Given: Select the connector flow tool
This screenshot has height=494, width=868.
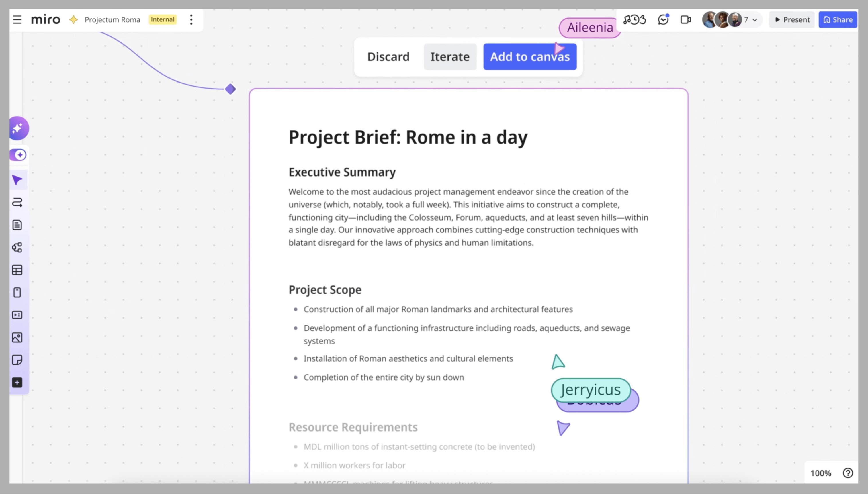Looking at the screenshot, I should click(x=17, y=203).
